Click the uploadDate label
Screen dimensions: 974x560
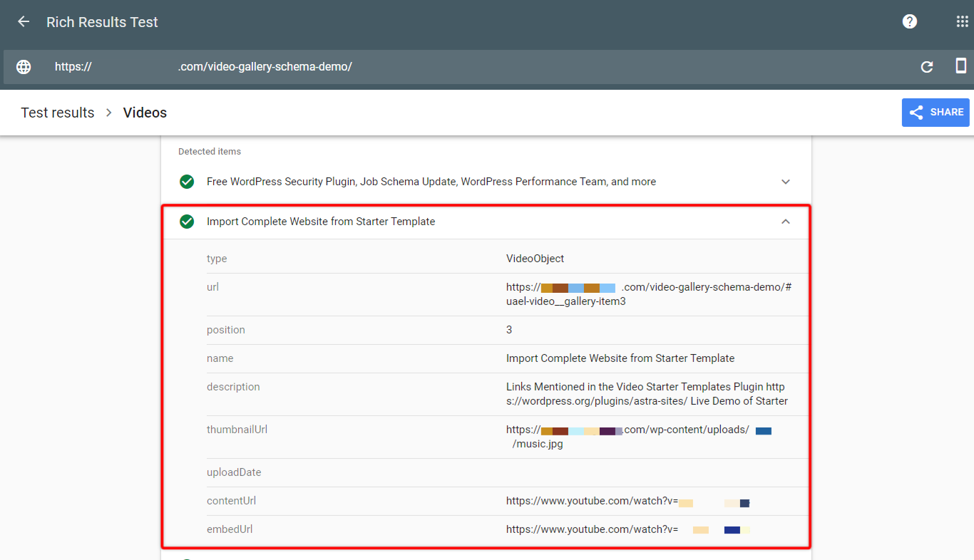click(234, 472)
